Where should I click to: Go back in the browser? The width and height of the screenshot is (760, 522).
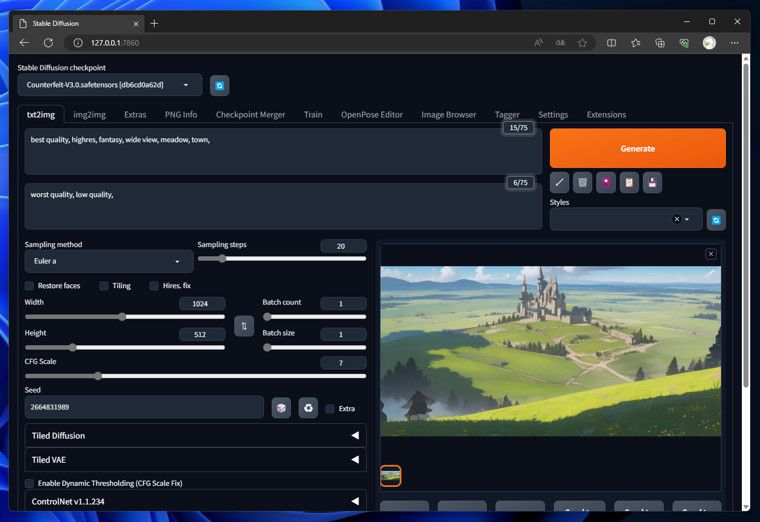click(x=24, y=43)
